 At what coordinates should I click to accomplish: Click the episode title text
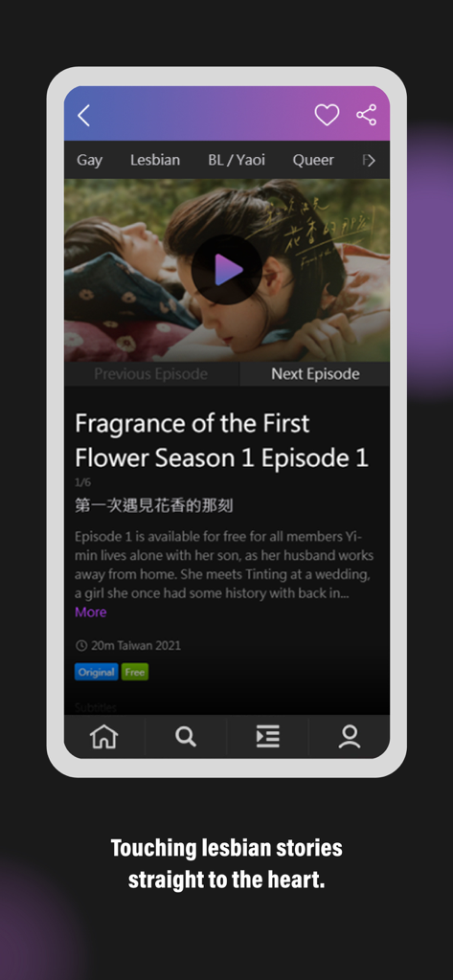pos(222,440)
